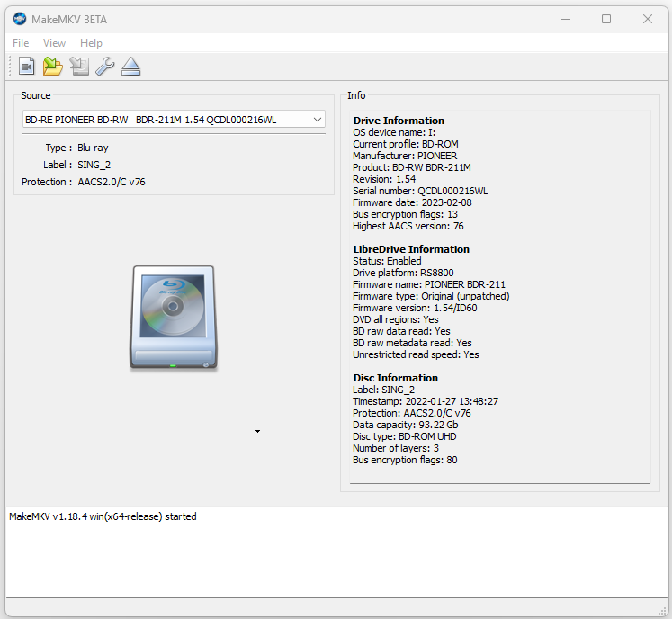The image size is (672, 619).
Task: Click the 'Label : SING_2' source text
Action: click(76, 165)
